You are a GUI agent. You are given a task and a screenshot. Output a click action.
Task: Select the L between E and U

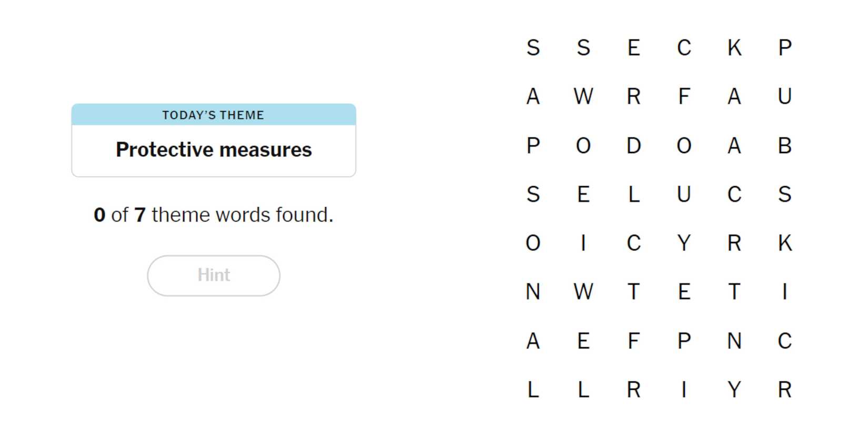pos(633,195)
